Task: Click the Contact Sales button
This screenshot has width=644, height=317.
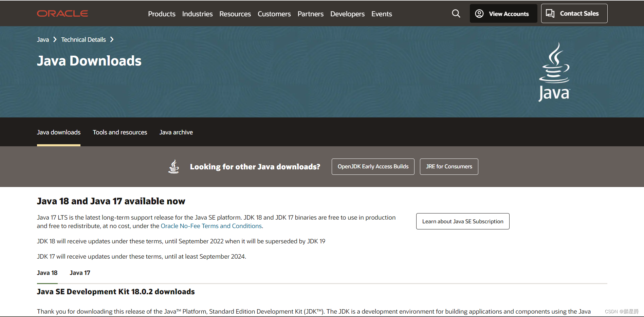Action: (x=574, y=14)
